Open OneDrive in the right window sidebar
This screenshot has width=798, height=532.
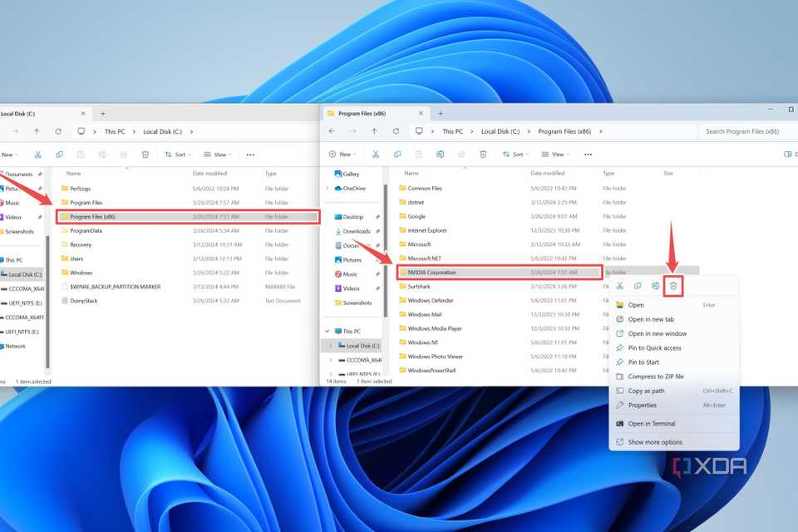[x=350, y=189]
